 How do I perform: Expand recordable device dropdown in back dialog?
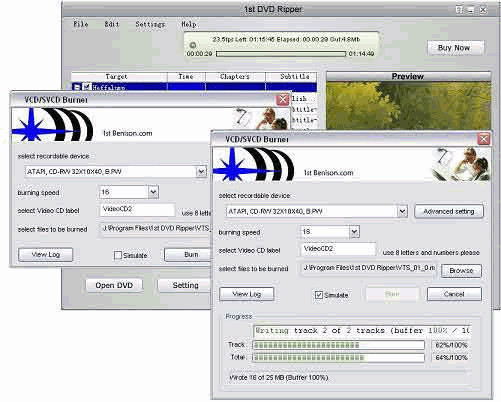(x=201, y=172)
